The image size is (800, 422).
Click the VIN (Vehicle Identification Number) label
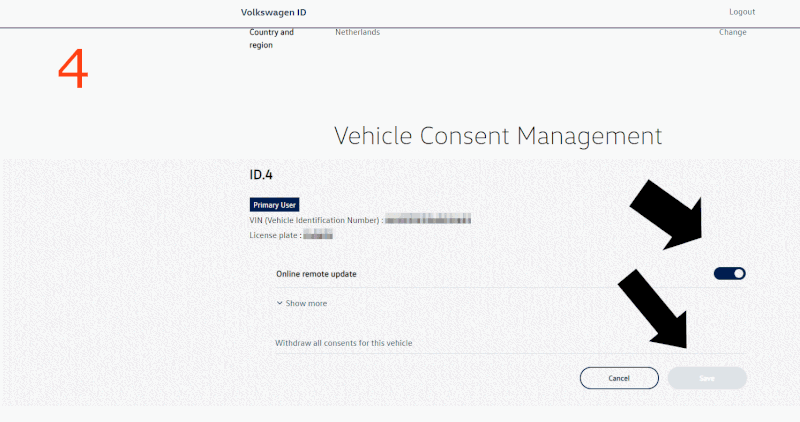click(x=316, y=220)
